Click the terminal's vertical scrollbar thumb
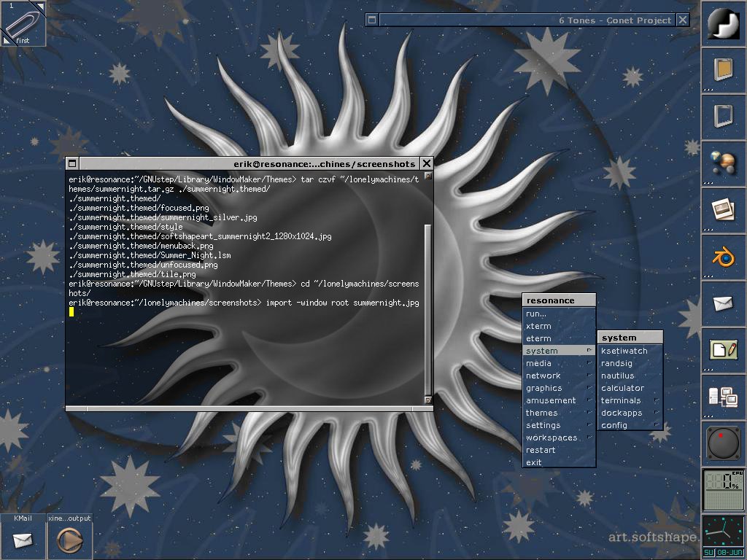 click(x=427, y=309)
